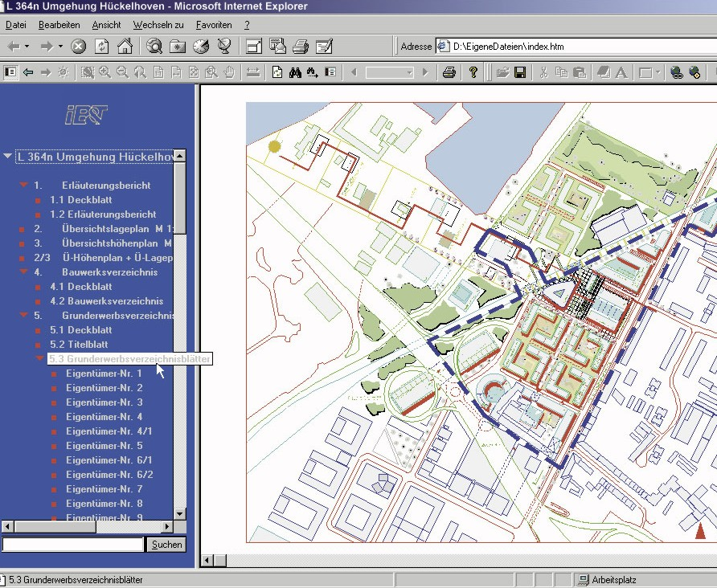
Task: Click the text A markup tool
Action: click(621, 72)
